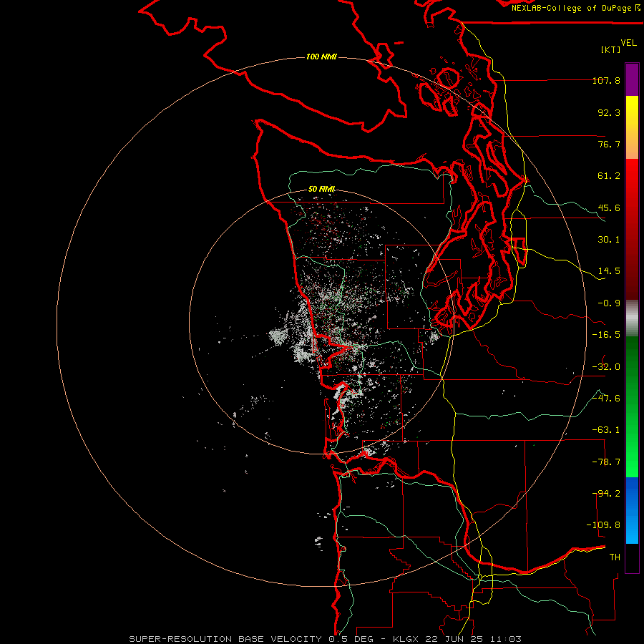
Task: Click the VEL legend title
Action: point(628,42)
